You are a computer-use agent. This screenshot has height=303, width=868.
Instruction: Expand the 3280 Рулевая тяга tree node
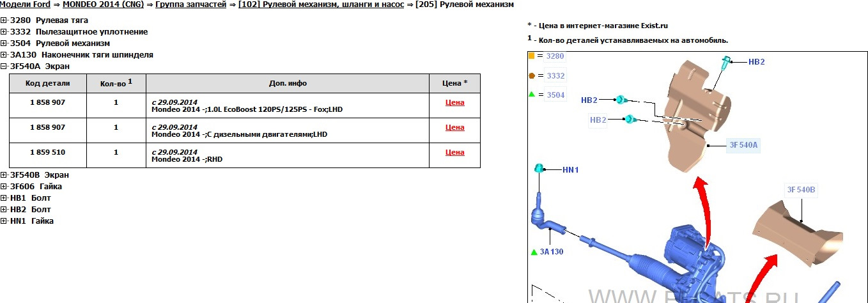coord(4,20)
